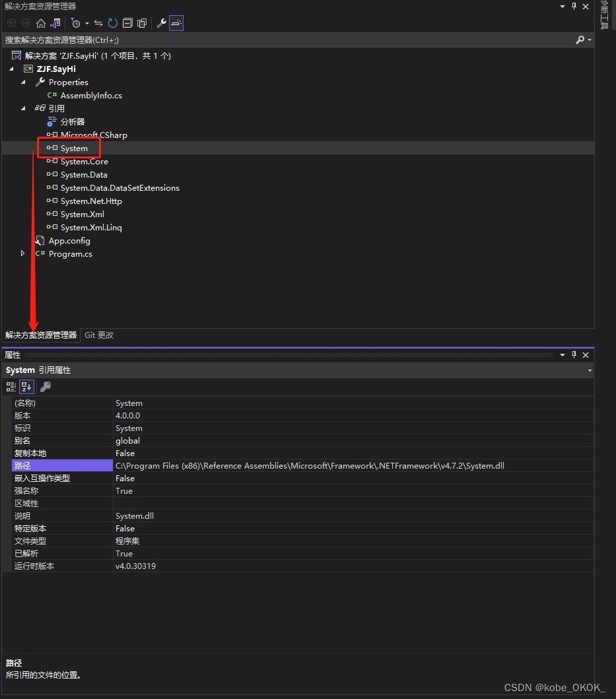Click the blue Refresh icon

[x=113, y=23]
